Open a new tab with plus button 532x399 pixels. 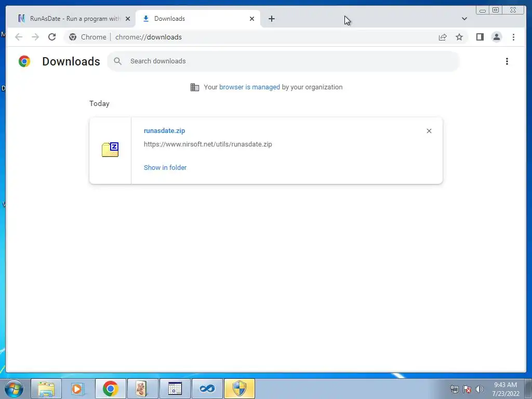[x=271, y=19]
